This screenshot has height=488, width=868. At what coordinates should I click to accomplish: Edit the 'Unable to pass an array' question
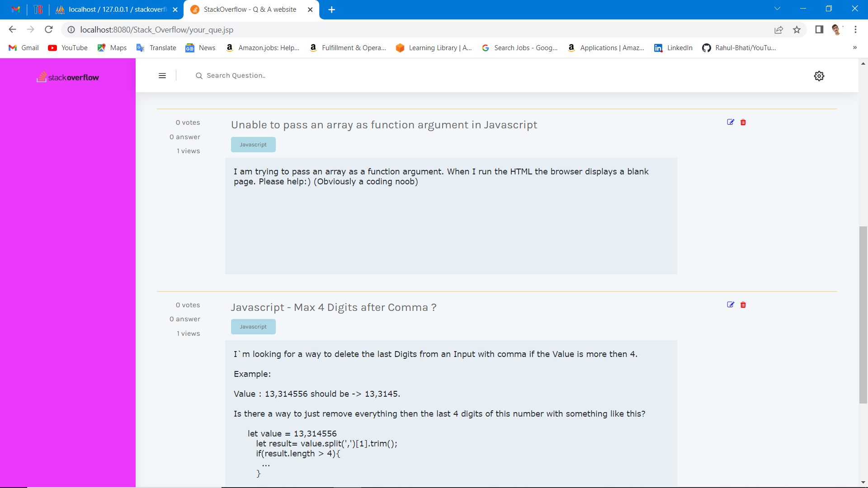point(730,122)
